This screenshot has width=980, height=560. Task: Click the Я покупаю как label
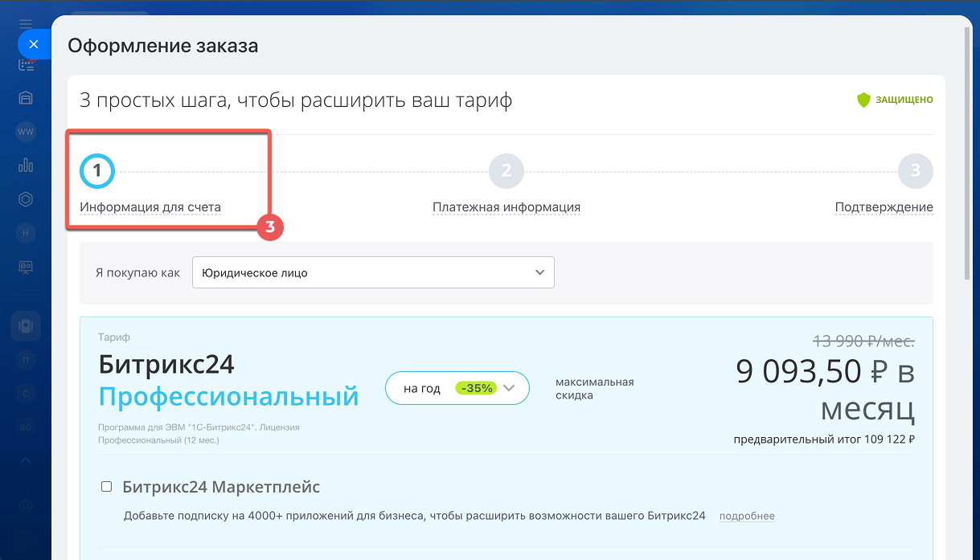(x=137, y=272)
